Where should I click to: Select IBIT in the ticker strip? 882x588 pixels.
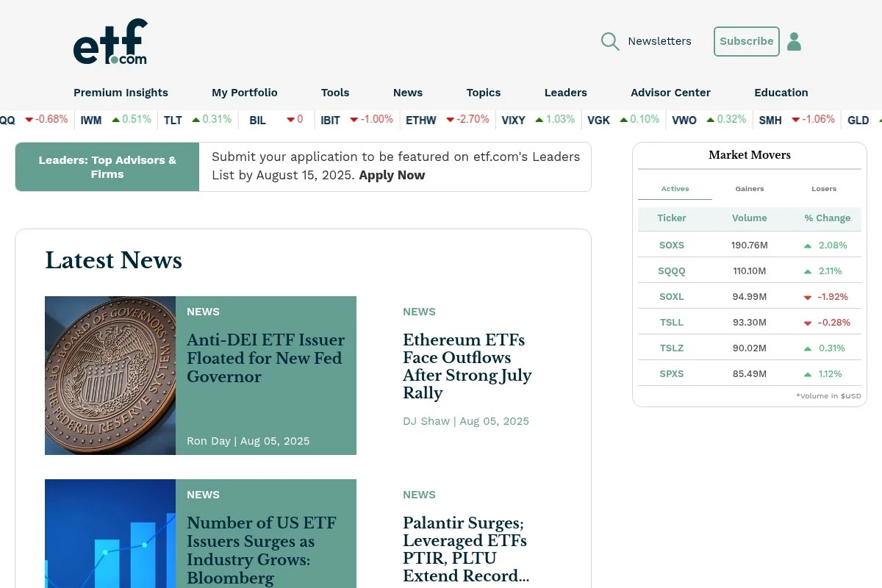click(x=331, y=120)
